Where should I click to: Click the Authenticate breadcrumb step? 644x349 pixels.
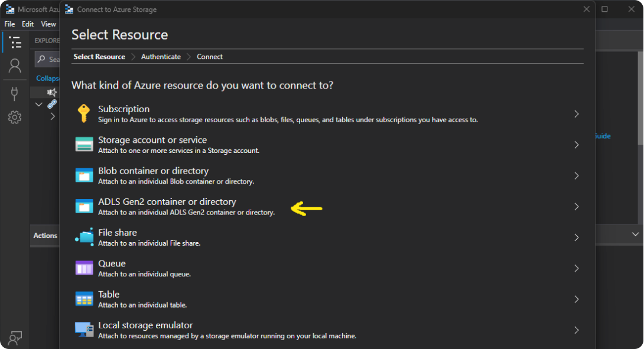click(x=161, y=57)
